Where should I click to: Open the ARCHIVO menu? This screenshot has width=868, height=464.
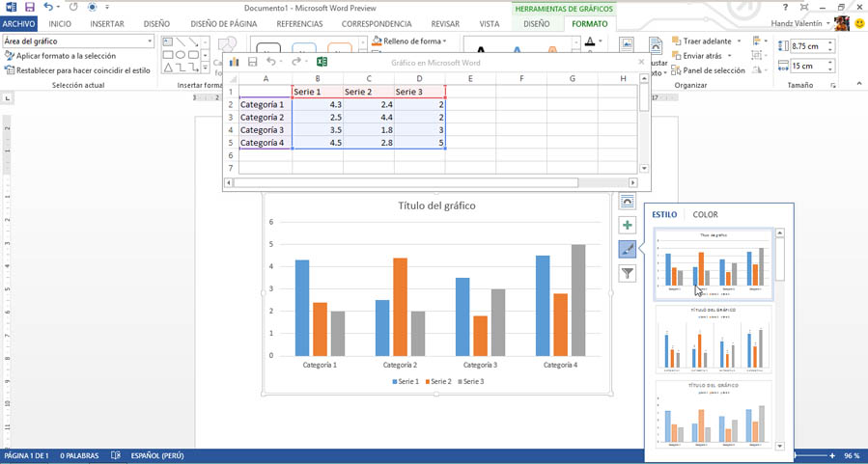18,23
